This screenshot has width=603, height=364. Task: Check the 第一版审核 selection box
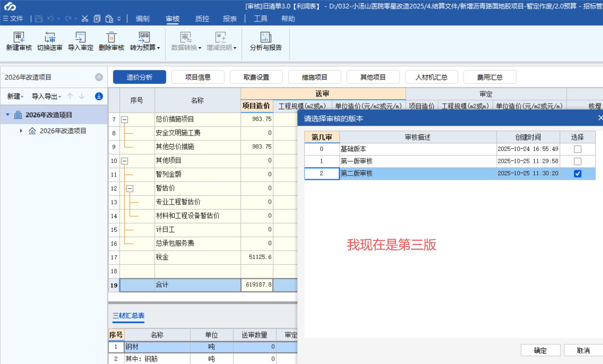(x=578, y=161)
